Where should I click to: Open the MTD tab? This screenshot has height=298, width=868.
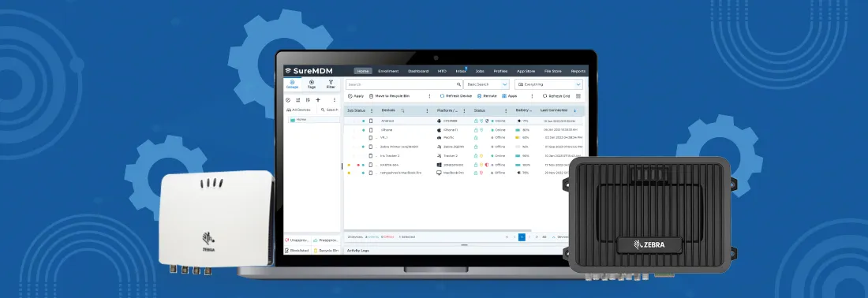point(442,71)
